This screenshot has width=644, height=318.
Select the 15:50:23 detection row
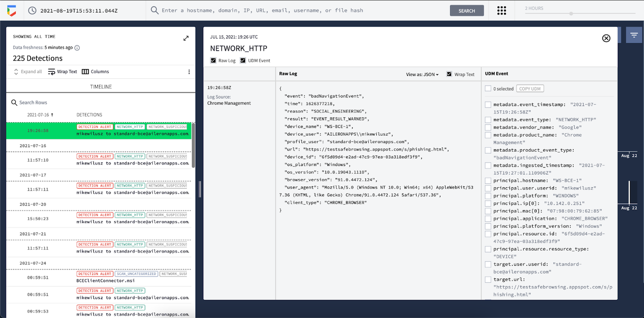pyautogui.click(x=99, y=218)
